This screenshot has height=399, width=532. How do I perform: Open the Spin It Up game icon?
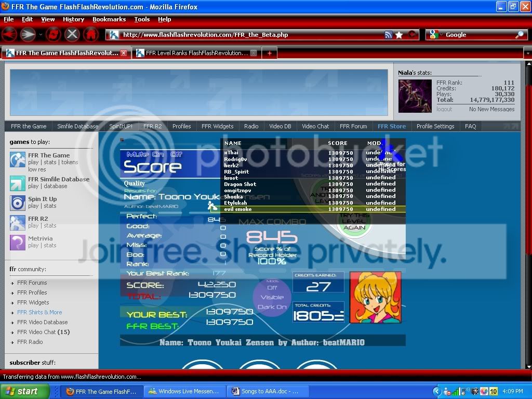pyautogui.click(x=18, y=203)
